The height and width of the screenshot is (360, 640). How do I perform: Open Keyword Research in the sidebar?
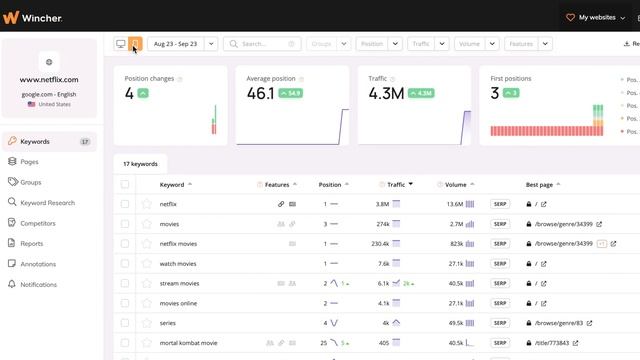[49, 202]
